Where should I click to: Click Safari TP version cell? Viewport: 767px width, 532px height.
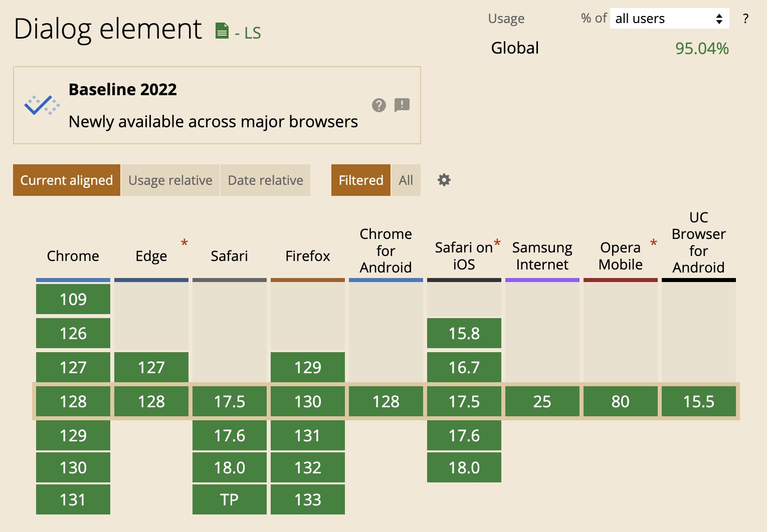(x=230, y=499)
